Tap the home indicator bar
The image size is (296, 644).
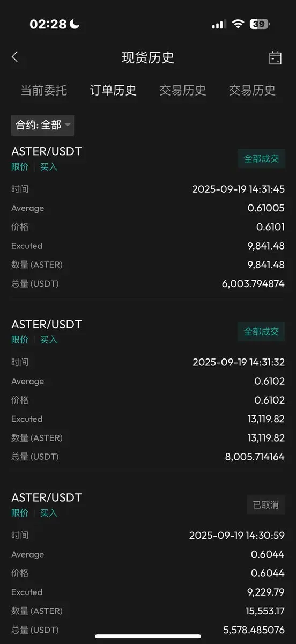click(x=148, y=636)
